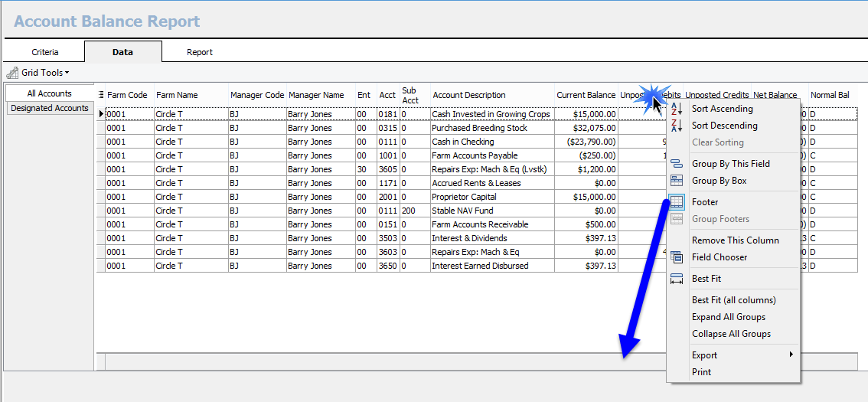The image size is (868, 402).
Task: Click the Sort Descending Z-A icon
Action: [x=677, y=126]
